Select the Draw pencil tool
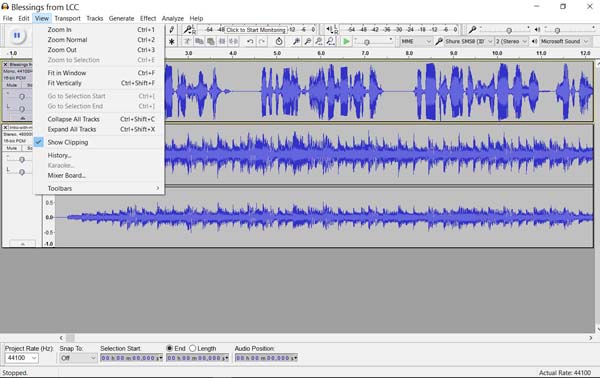The height and width of the screenshot is (378, 600). [172, 29]
